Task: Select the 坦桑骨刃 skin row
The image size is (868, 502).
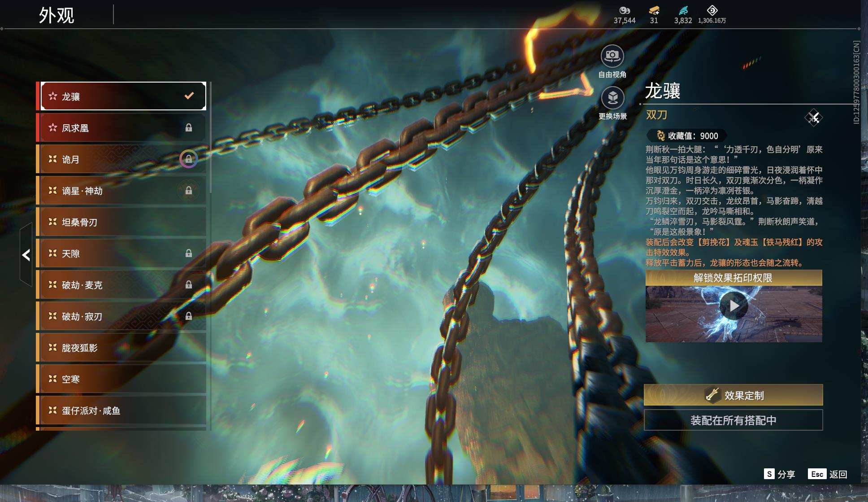Action: click(x=121, y=222)
